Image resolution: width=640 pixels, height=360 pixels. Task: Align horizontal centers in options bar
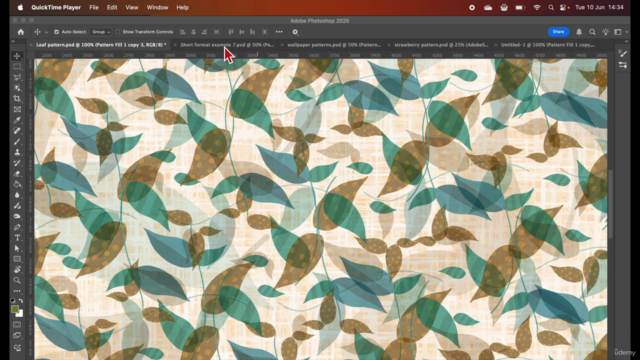193,32
